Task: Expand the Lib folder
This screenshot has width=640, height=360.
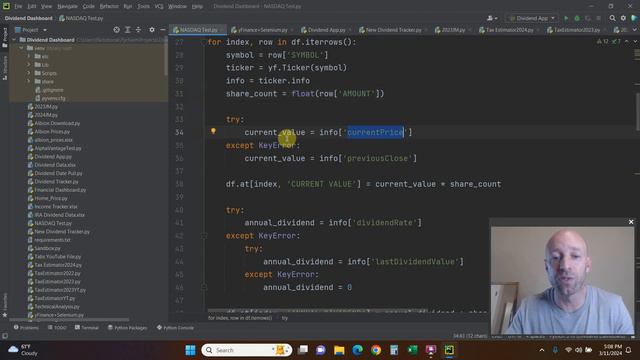Action: (29, 65)
